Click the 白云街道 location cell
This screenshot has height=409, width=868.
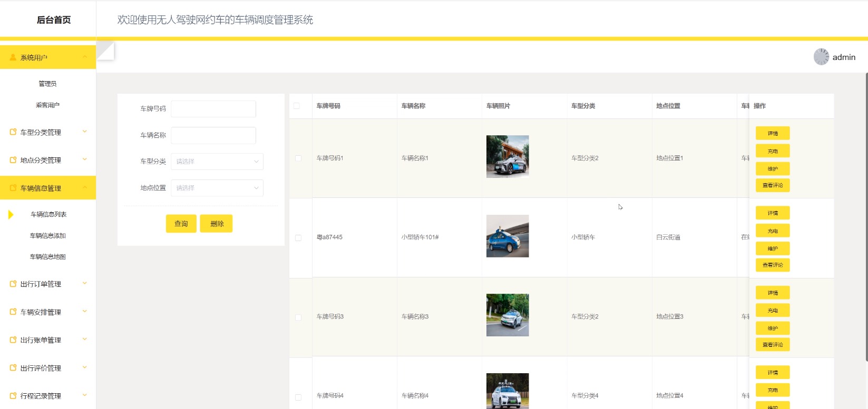pyautogui.click(x=668, y=237)
